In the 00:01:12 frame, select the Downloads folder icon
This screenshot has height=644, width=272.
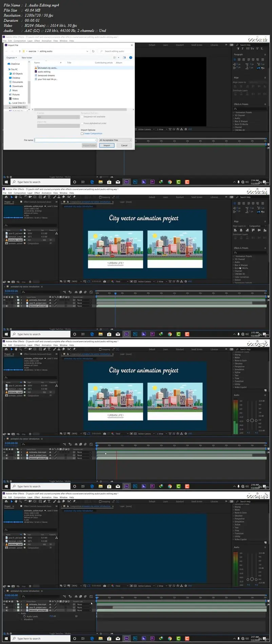11,86
